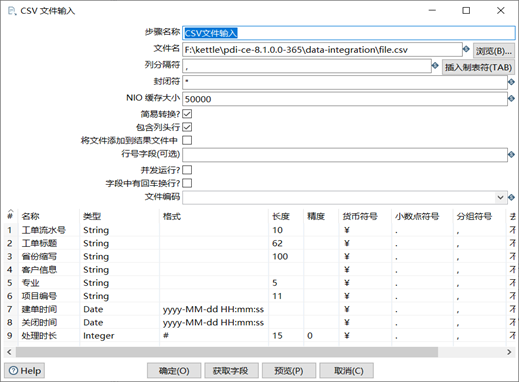Click the 获取字段 button
Screen dimensions: 519x382
tap(231, 371)
